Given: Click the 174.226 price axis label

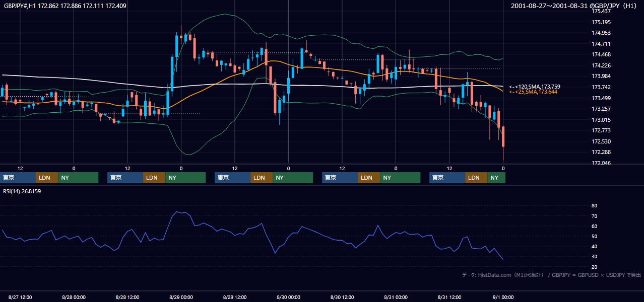Looking at the screenshot, I should 601,65.
